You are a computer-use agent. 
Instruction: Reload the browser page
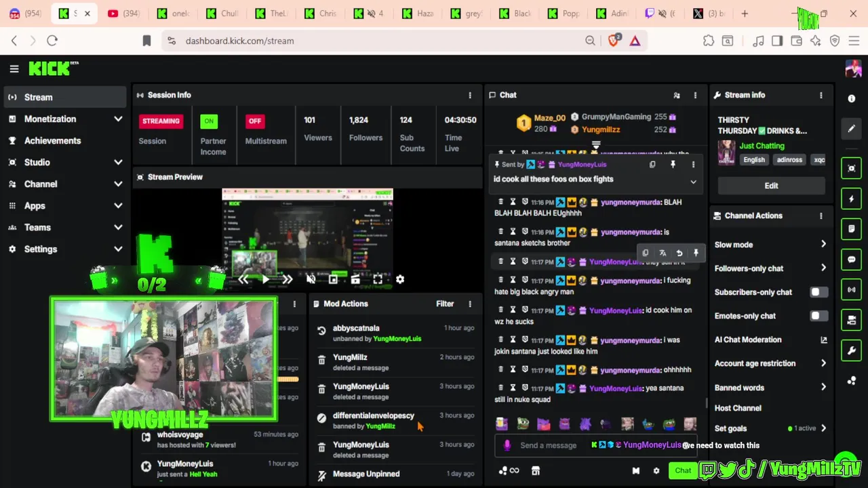click(52, 41)
